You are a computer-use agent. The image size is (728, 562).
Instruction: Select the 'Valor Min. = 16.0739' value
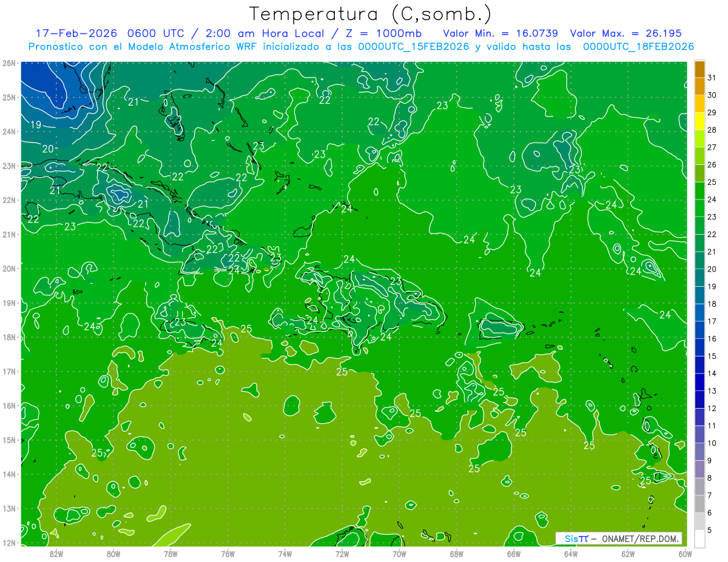click(x=500, y=33)
